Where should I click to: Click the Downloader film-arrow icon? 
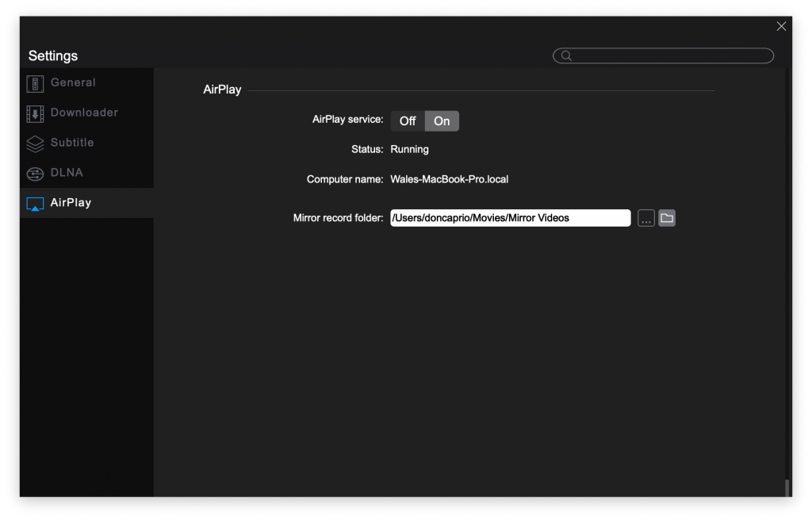click(35, 114)
